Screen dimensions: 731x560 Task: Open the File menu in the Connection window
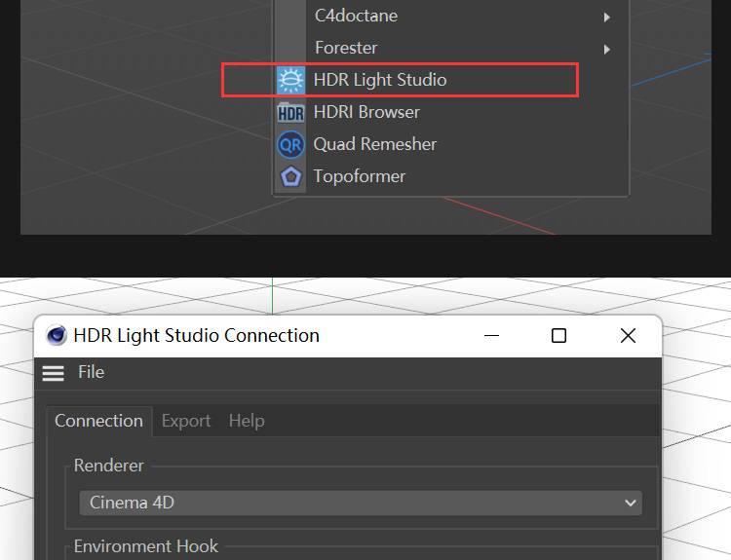(91, 372)
